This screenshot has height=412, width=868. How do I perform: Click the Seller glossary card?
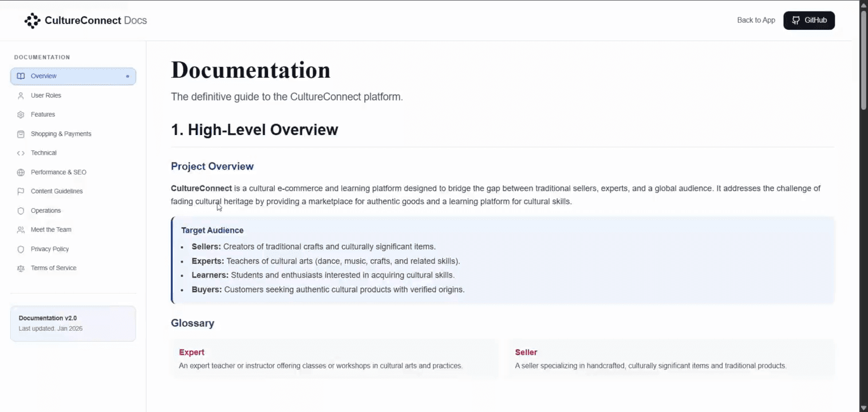(x=670, y=358)
